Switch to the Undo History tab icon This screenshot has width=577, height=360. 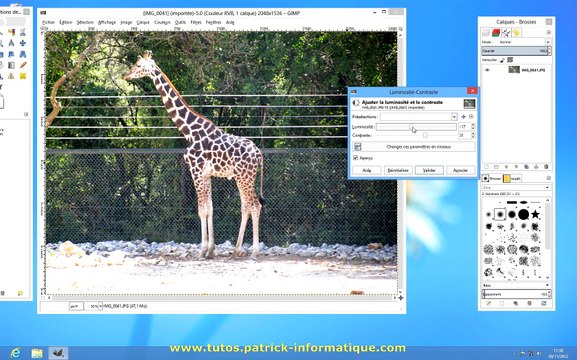pos(516,33)
